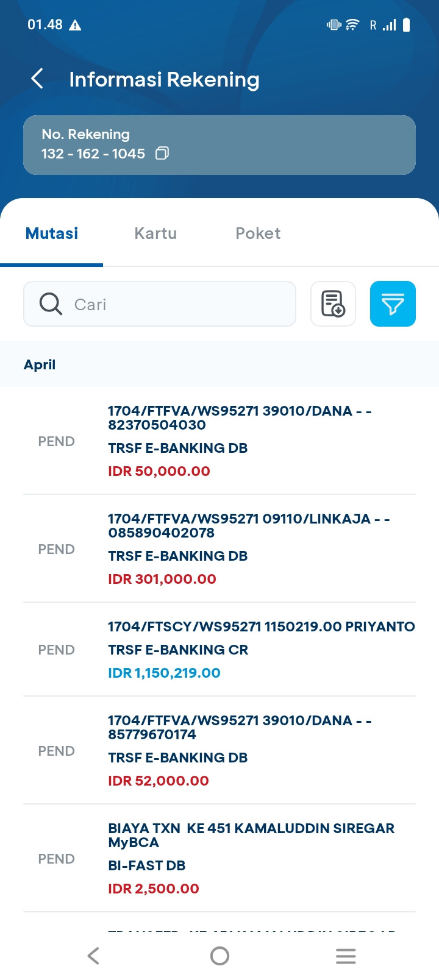Tap Android home circle button
This screenshot has height=980, width=439.
tap(220, 956)
